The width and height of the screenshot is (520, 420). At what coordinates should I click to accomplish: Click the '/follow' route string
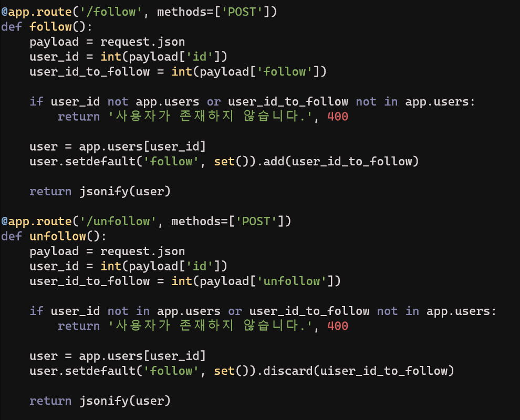[x=111, y=12]
